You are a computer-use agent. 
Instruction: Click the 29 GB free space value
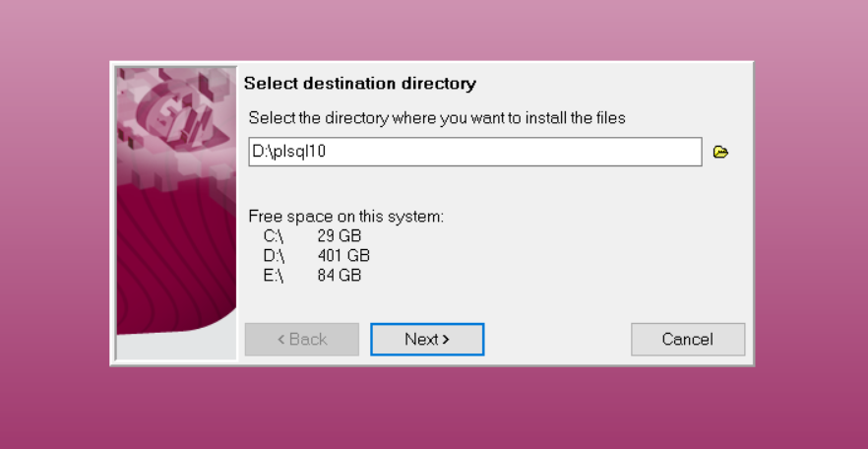[340, 236]
